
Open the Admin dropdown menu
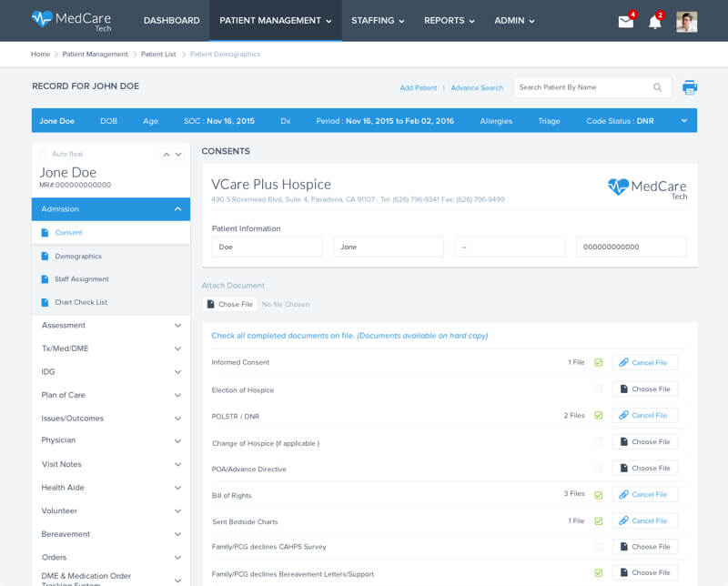[x=514, y=21]
